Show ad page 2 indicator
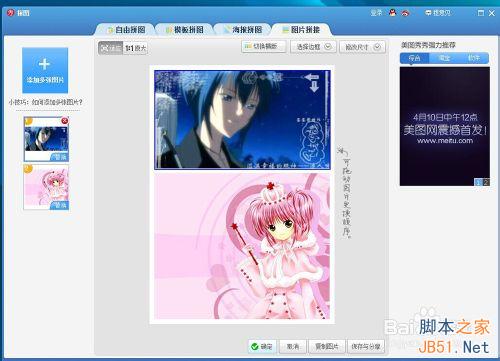This screenshot has width=500, height=361. coord(486,182)
